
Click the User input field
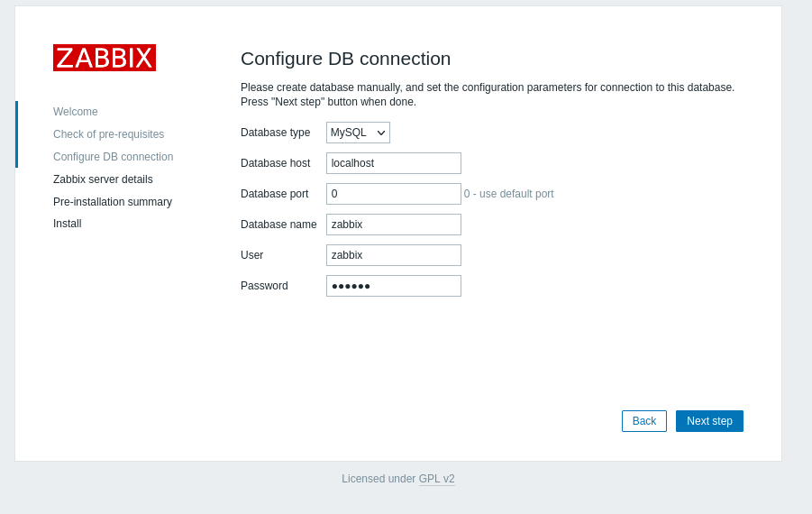point(394,255)
